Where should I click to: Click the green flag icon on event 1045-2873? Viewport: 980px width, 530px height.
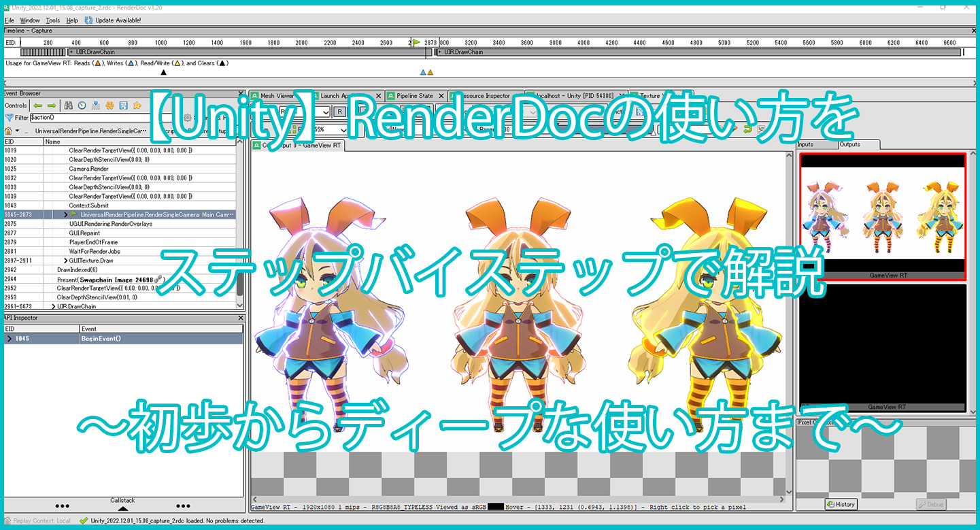(73, 214)
